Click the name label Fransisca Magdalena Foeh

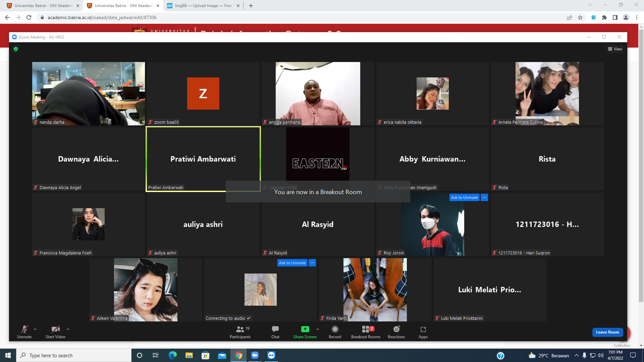[x=65, y=253]
